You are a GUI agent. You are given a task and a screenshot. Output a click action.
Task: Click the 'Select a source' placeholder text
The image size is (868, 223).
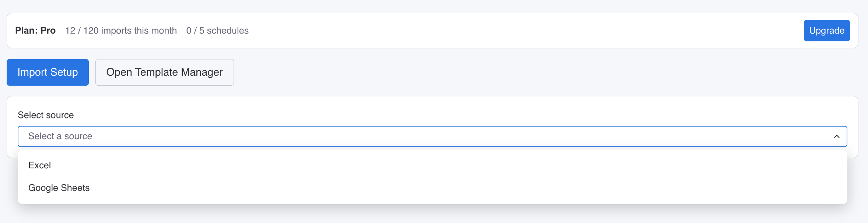tap(60, 136)
